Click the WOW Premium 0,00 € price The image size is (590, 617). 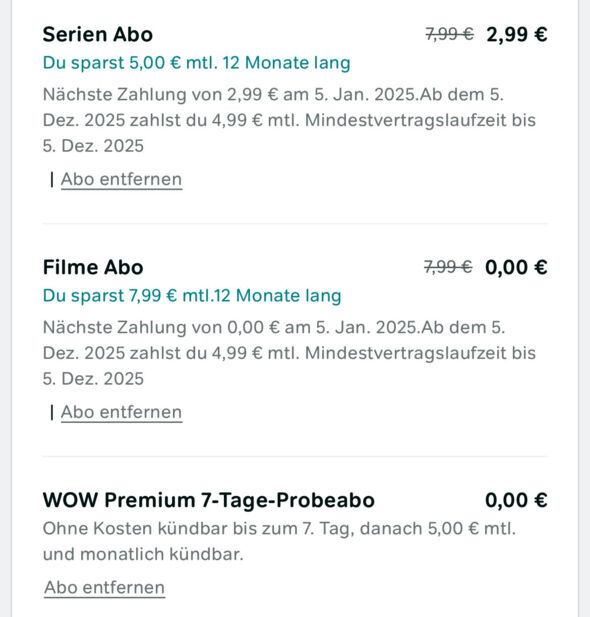[x=516, y=501]
